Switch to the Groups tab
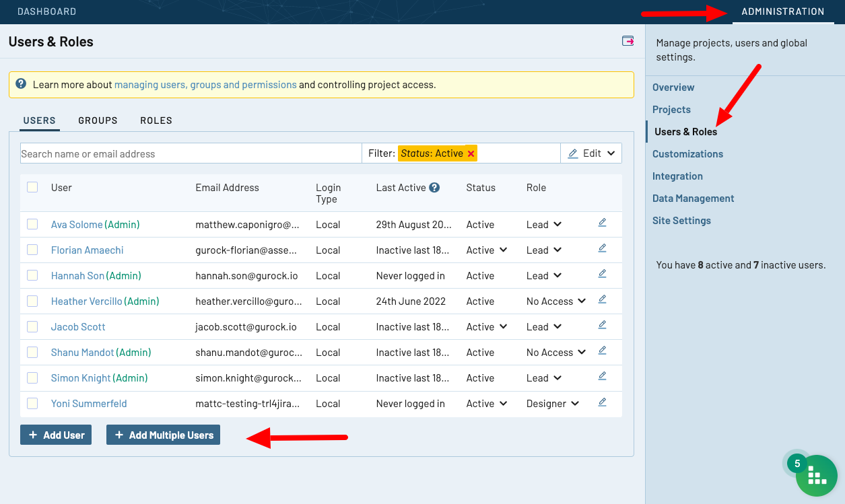This screenshot has width=845, height=504. coord(98,120)
